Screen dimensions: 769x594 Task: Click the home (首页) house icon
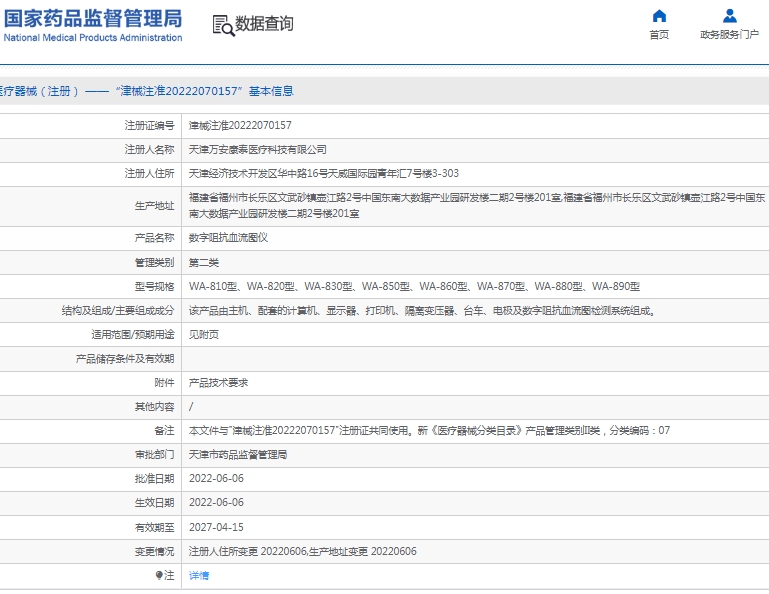click(659, 16)
